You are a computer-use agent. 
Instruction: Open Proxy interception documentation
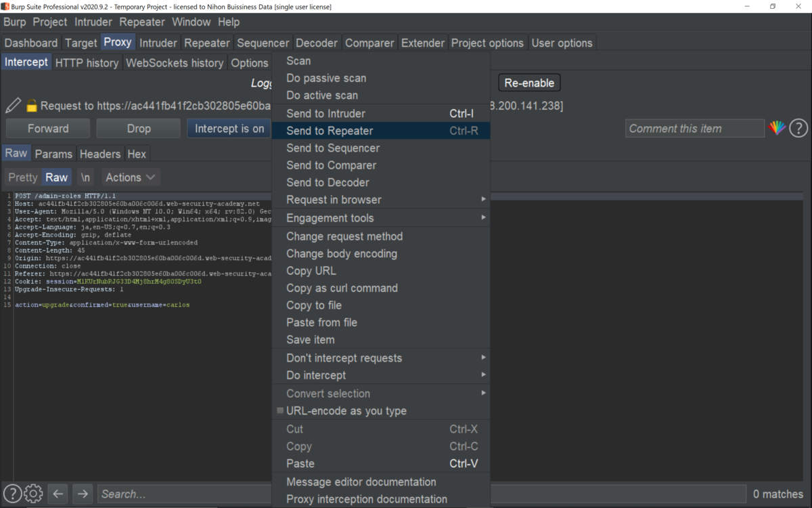380,499
